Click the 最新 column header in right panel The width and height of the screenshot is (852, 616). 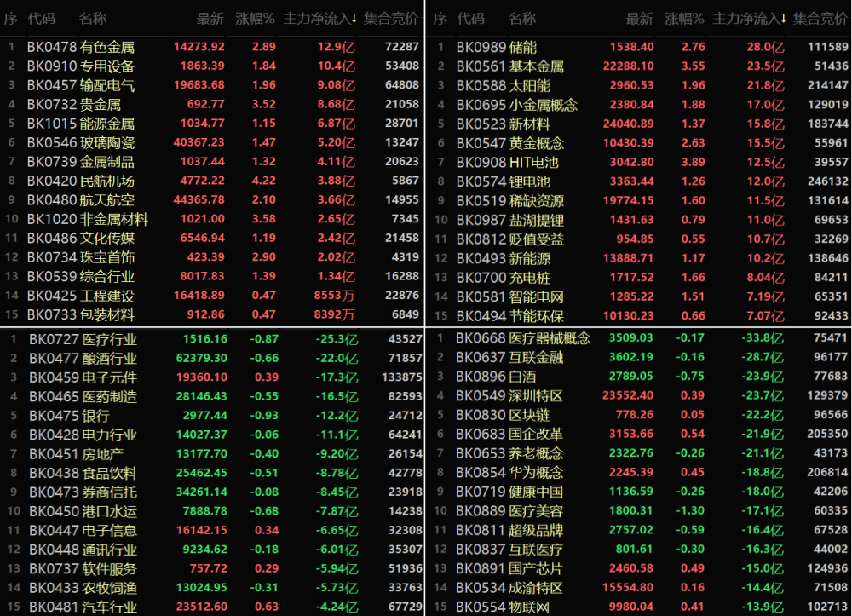pos(640,19)
